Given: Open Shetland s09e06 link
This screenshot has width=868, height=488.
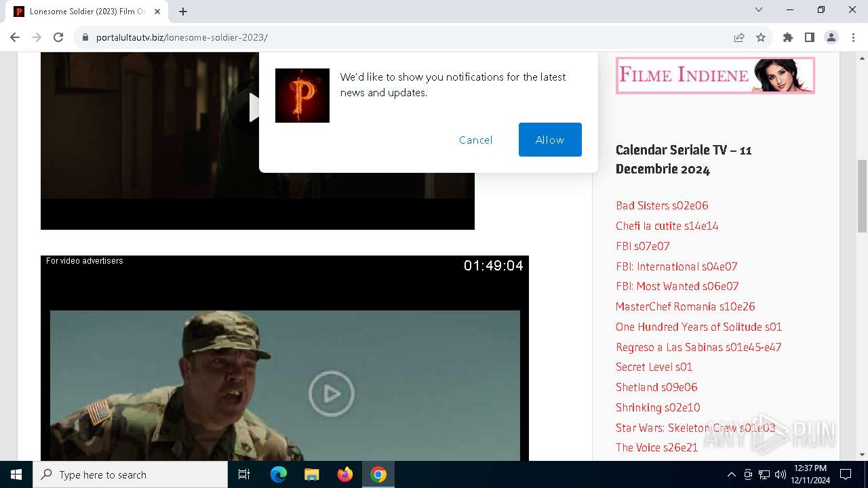Looking at the screenshot, I should pos(656,387).
